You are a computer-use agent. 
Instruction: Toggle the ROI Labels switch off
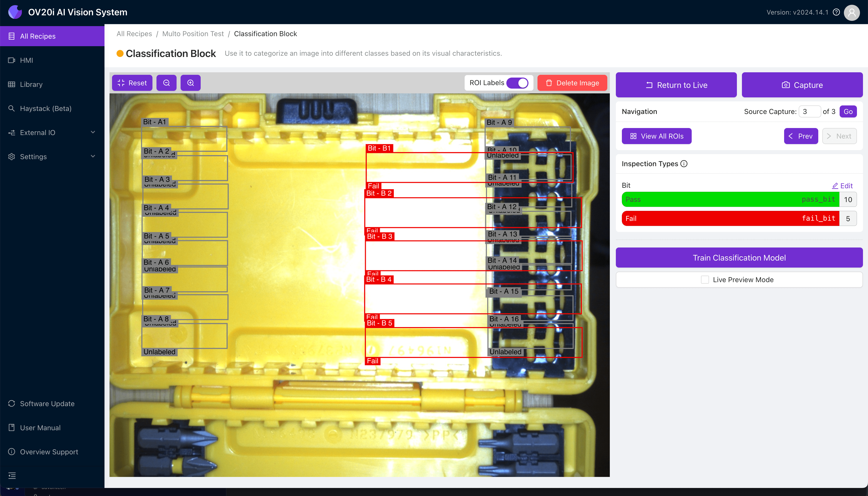[517, 83]
